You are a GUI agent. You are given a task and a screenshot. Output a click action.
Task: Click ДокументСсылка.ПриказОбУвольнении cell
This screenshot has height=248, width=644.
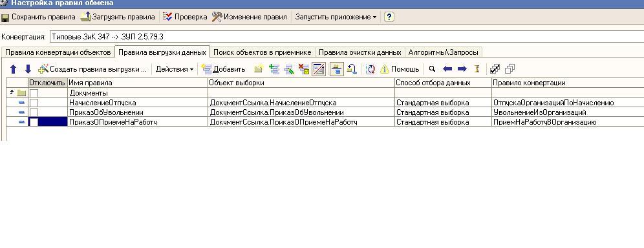pyautogui.click(x=301, y=112)
